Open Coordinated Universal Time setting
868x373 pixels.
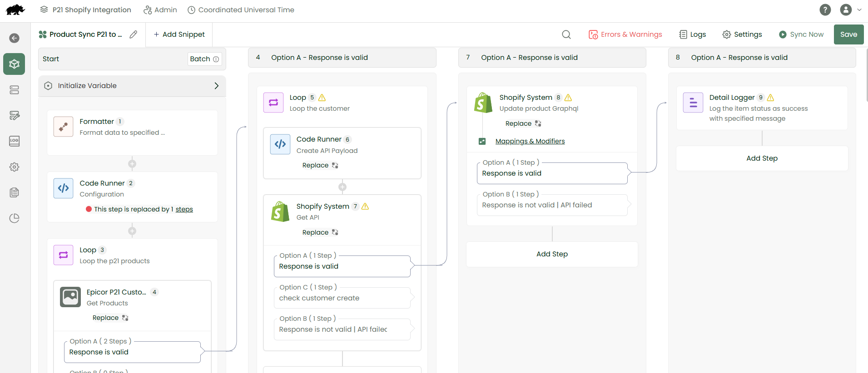pyautogui.click(x=241, y=10)
